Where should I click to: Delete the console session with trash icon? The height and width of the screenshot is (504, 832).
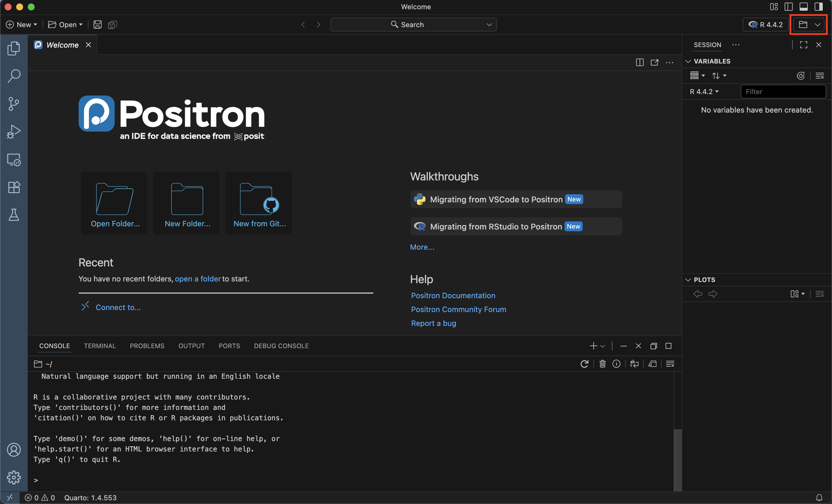(x=602, y=364)
